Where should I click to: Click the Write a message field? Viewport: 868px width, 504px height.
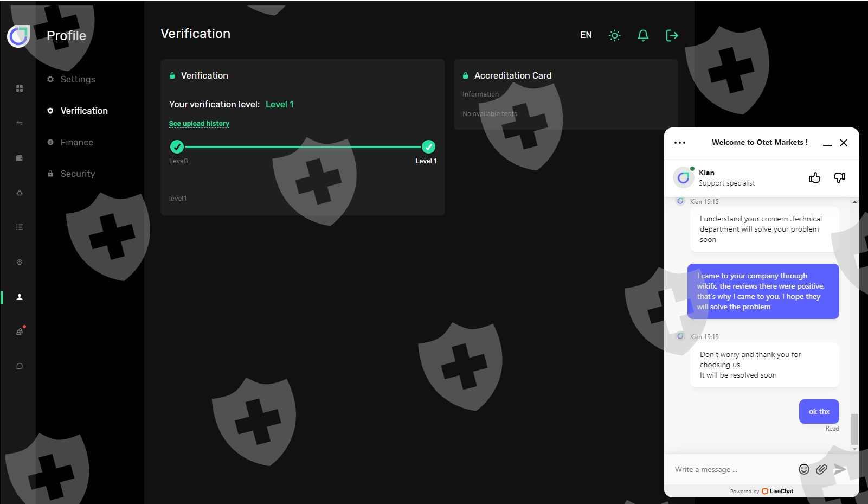coord(732,469)
